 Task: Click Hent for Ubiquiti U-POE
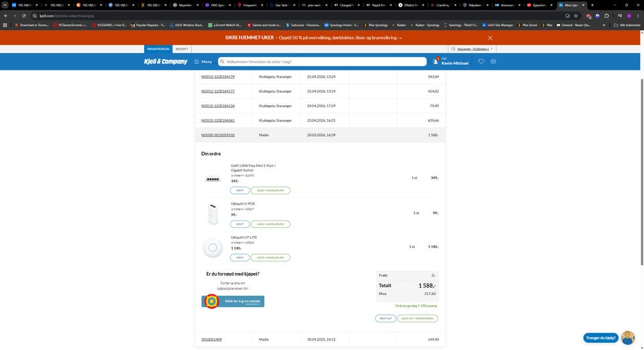(x=240, y=224)
